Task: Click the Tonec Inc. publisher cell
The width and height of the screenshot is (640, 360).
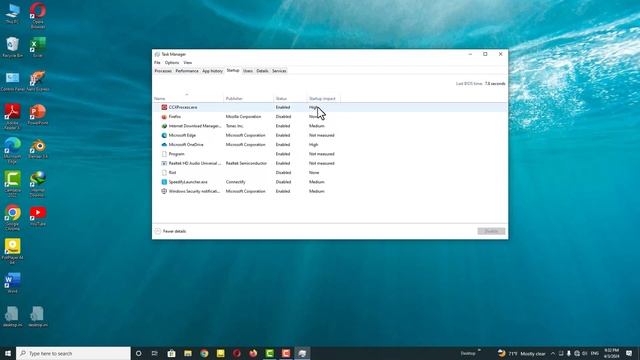Action: 234,126
